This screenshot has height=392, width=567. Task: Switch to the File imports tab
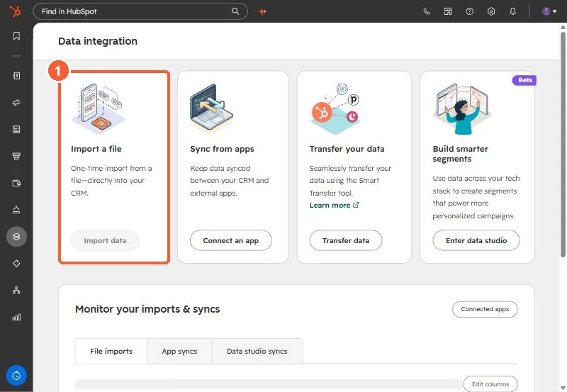(x=111, y=351)
